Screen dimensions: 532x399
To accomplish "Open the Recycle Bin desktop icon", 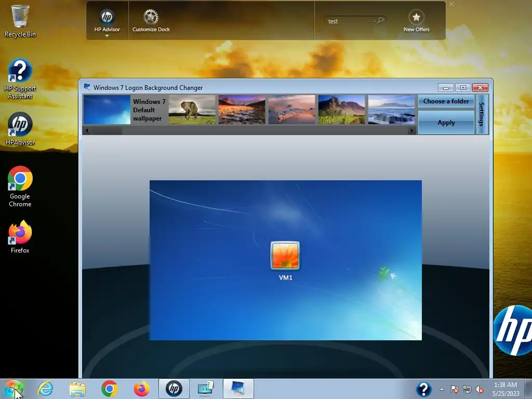I will coord(20,20).
